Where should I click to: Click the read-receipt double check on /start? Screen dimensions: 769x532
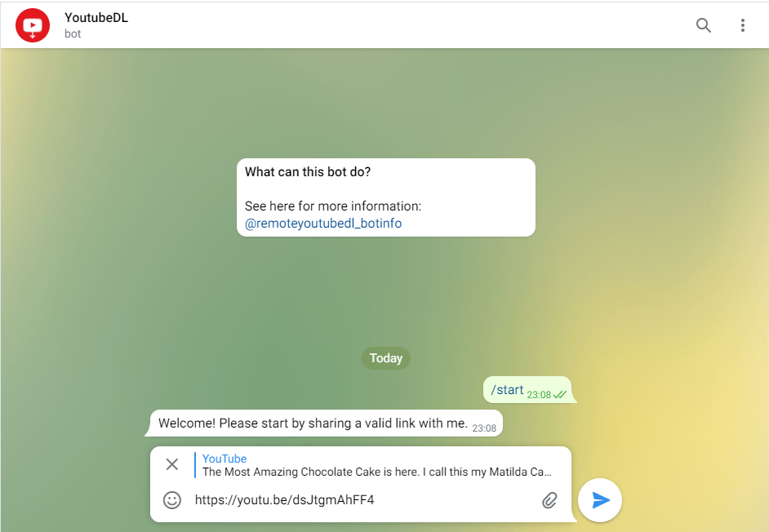coord(559,394)
